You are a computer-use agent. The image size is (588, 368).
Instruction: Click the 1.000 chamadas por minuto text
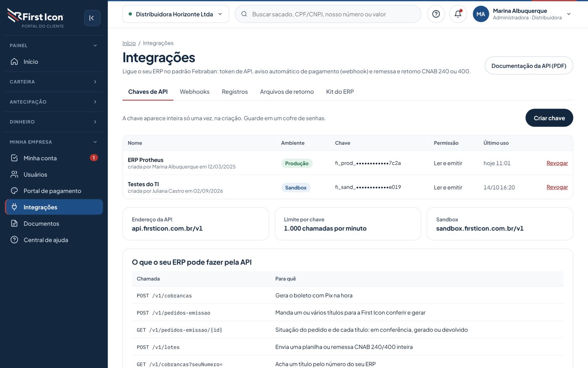pos(325,228)
